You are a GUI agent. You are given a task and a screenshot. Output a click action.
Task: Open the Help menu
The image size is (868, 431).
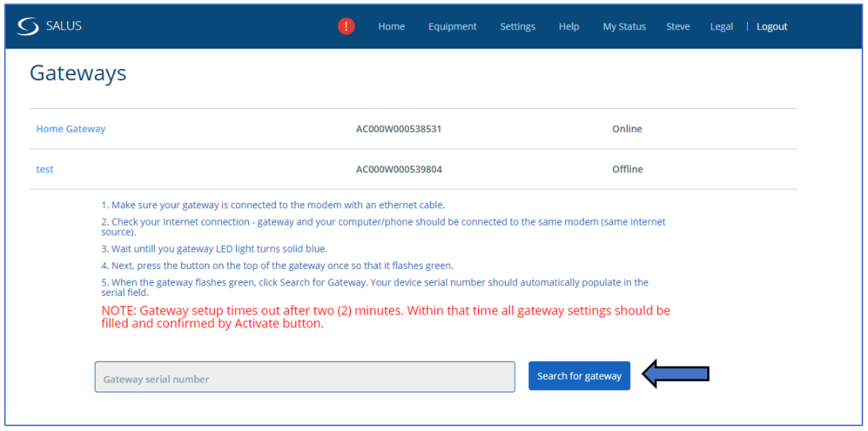[569, 26]
